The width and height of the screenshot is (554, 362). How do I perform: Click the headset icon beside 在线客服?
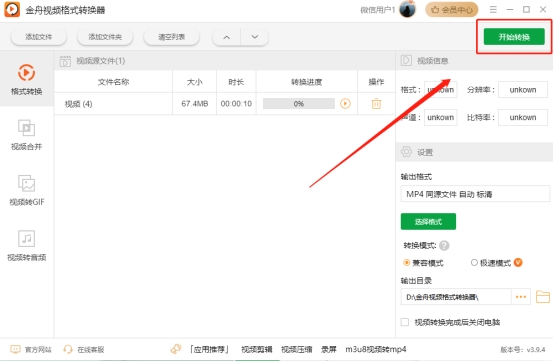click(x=68, y=350)
